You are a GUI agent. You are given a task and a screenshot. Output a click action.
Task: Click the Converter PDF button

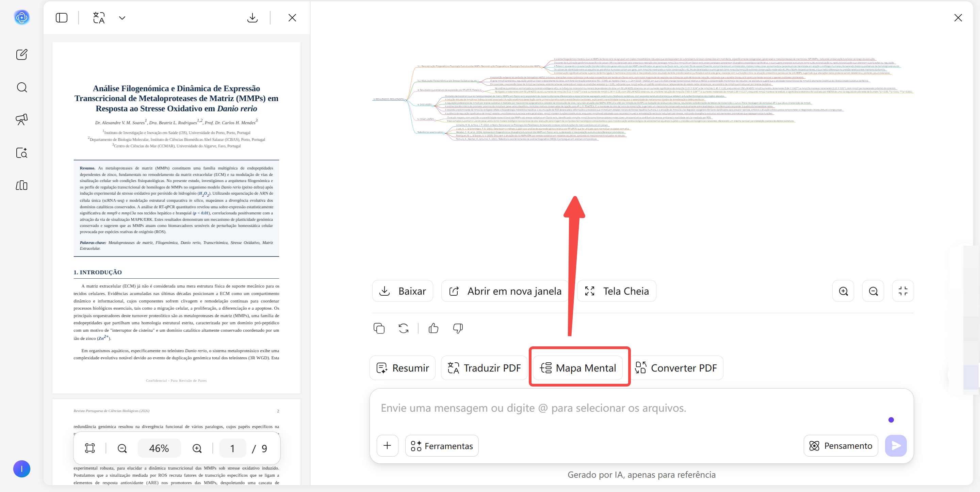tap(676, 368)
